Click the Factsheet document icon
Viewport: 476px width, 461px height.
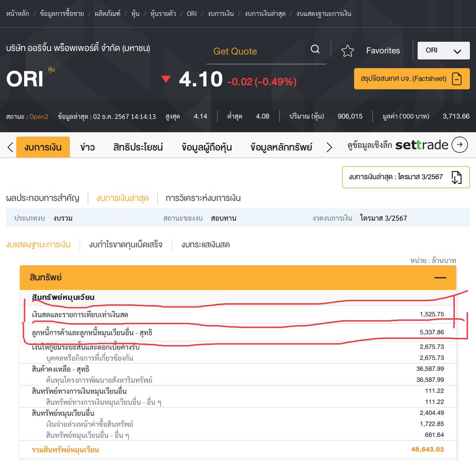click(x=457, y=78)
